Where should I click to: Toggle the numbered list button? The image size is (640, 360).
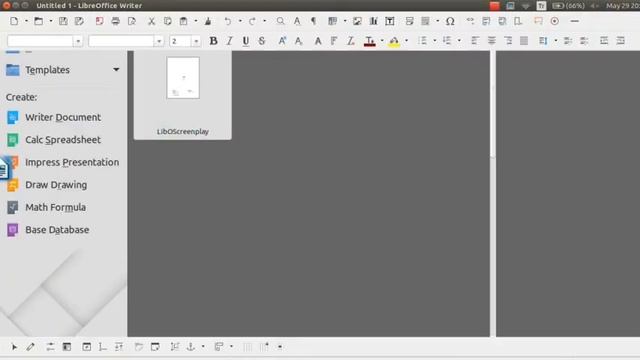(447, 41)
